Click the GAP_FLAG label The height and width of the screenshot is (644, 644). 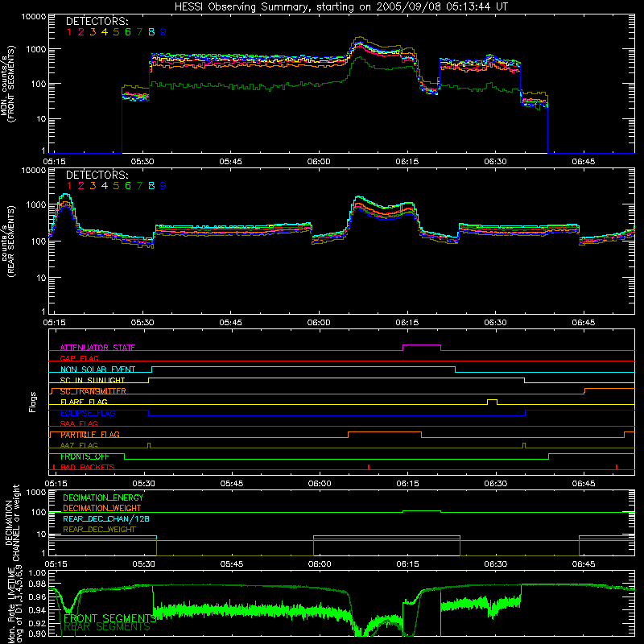coord(79,358)
